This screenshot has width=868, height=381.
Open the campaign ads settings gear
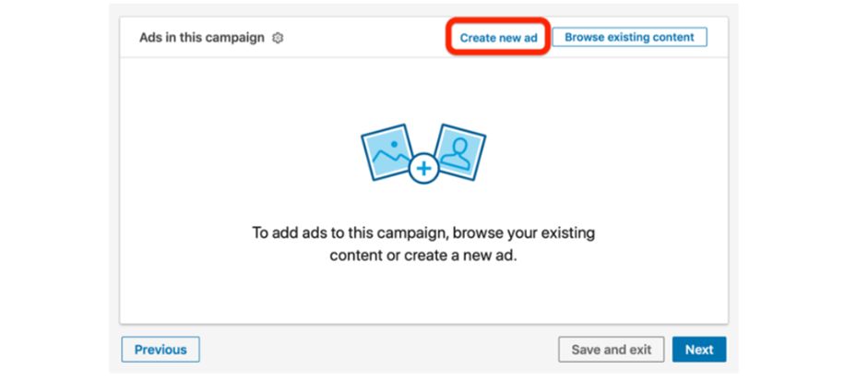tap(279, 38)
